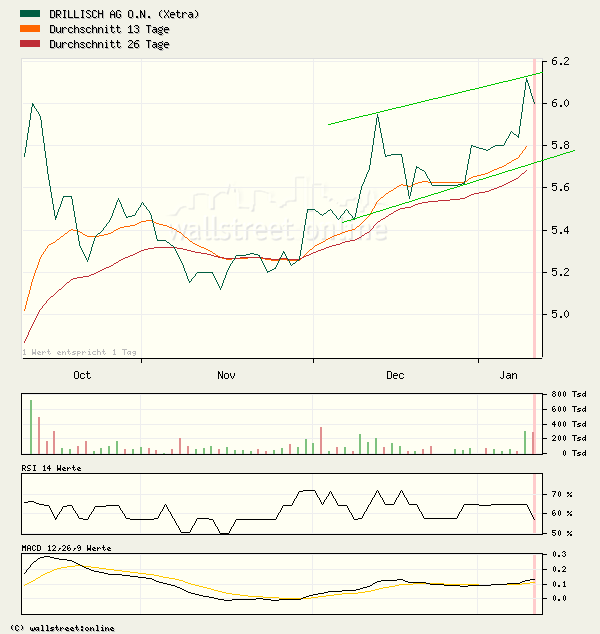Viewport: 600px width, 634px height.
Task: Click the 5.8 price axis value
Action: [560, 145]
